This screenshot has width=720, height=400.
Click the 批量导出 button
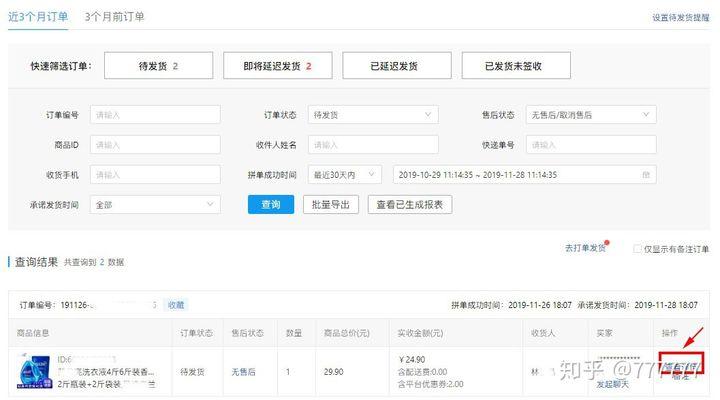click(331, 205)
